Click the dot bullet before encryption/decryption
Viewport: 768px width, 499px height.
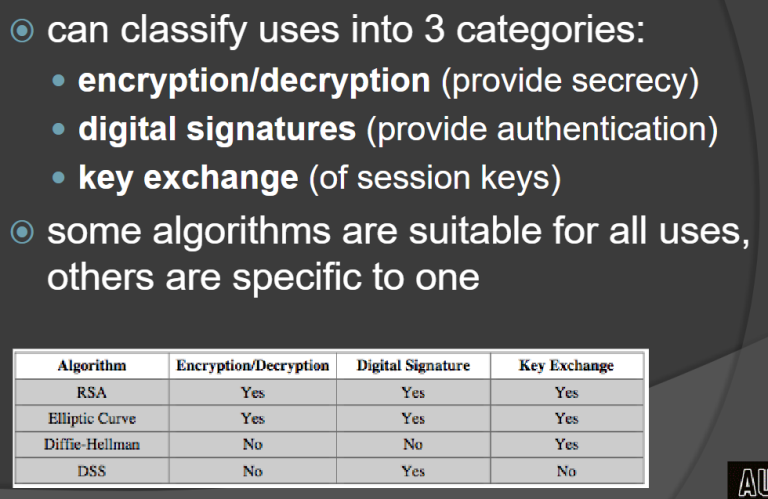[x=59, y=81]
